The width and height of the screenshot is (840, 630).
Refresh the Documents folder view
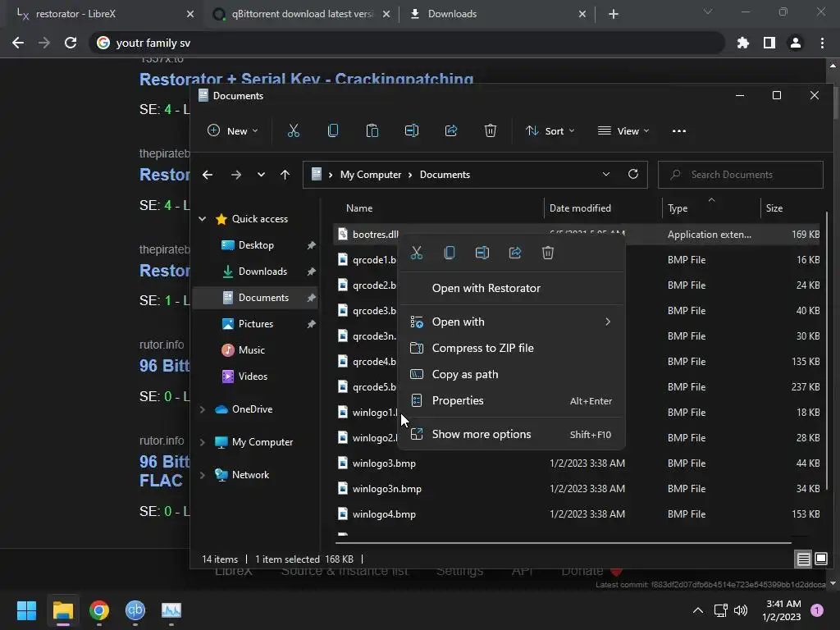[x=633, y=174]
